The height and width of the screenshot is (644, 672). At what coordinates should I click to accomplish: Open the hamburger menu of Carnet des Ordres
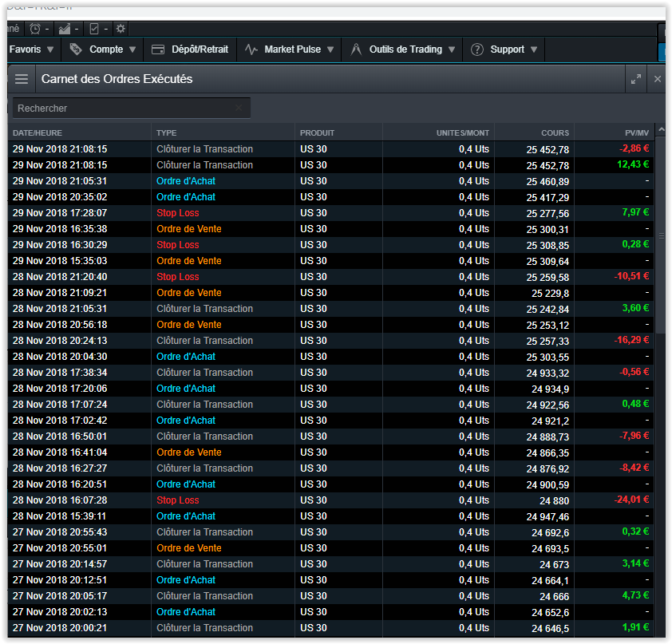coord(22,79)
